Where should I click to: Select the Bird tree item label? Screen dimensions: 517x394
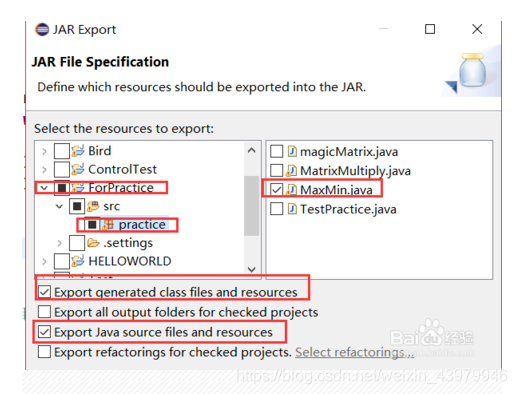click(x=99, y=151)
